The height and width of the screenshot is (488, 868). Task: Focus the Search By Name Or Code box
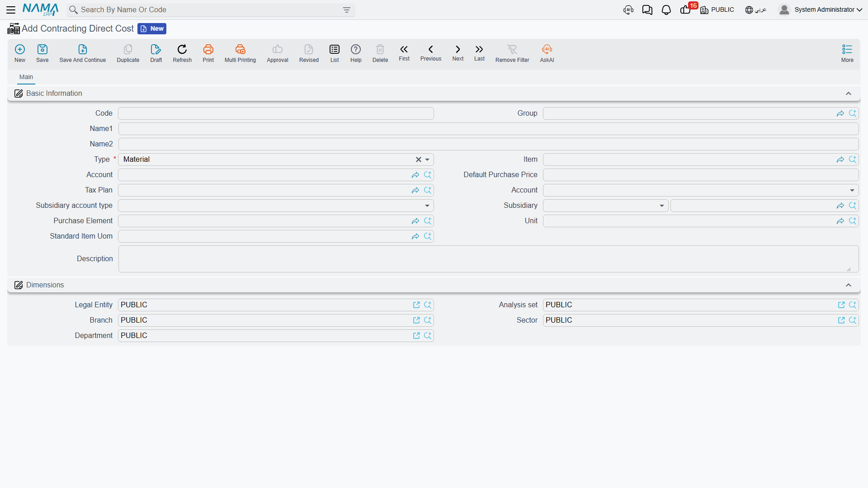point(210,10)
